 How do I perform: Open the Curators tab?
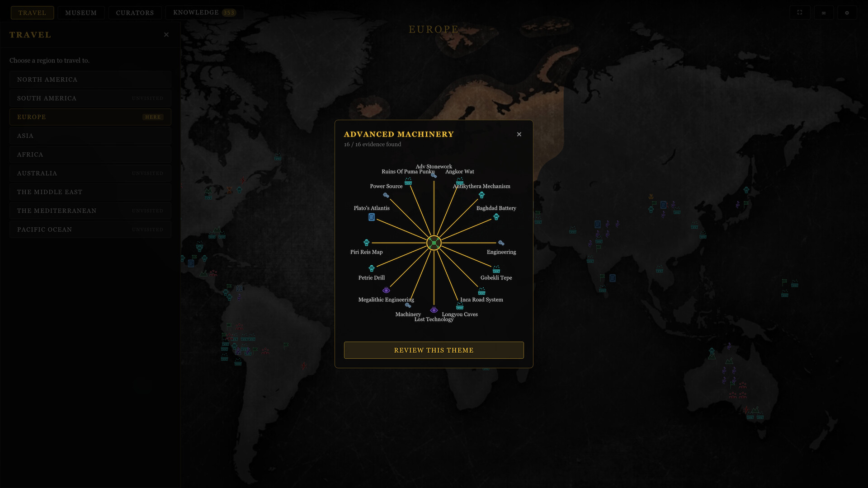click(135, 13)
